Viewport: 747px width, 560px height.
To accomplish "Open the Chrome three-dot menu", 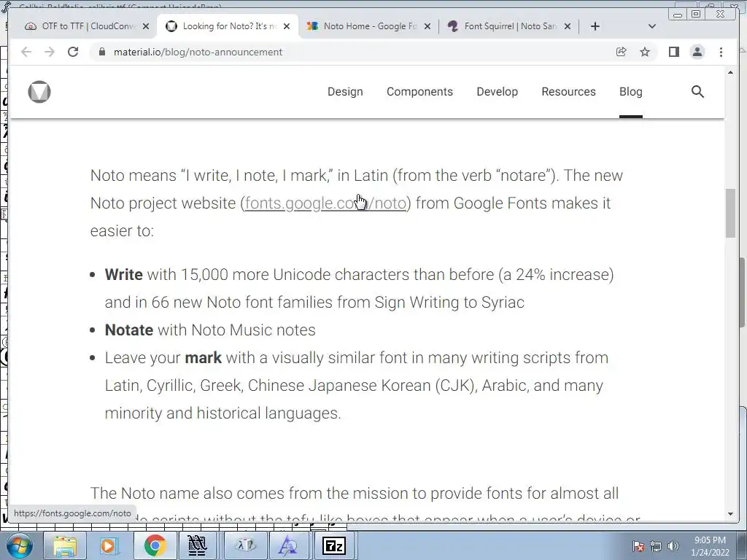I will [721, 52].
